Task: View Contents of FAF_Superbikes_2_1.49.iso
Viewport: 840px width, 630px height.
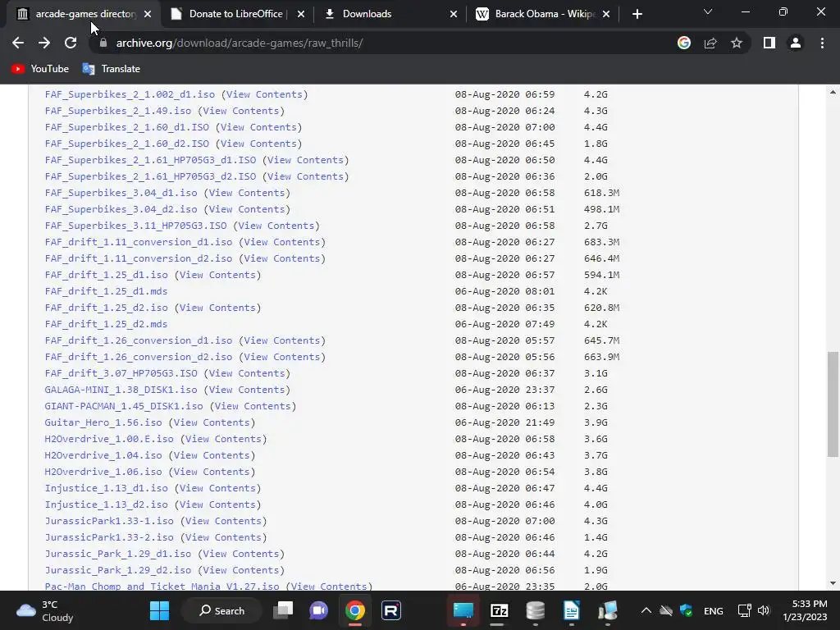Action: point(241,111)
